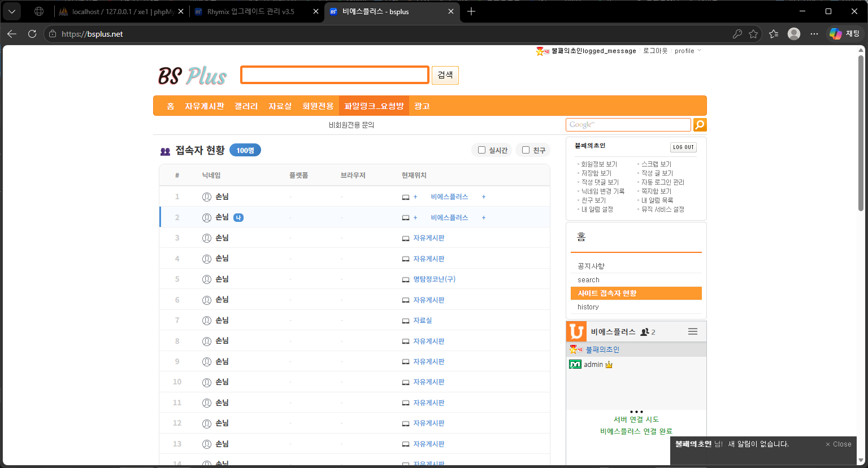Open the 홈 menu item

pyautogui.click(x=171, y=106)
